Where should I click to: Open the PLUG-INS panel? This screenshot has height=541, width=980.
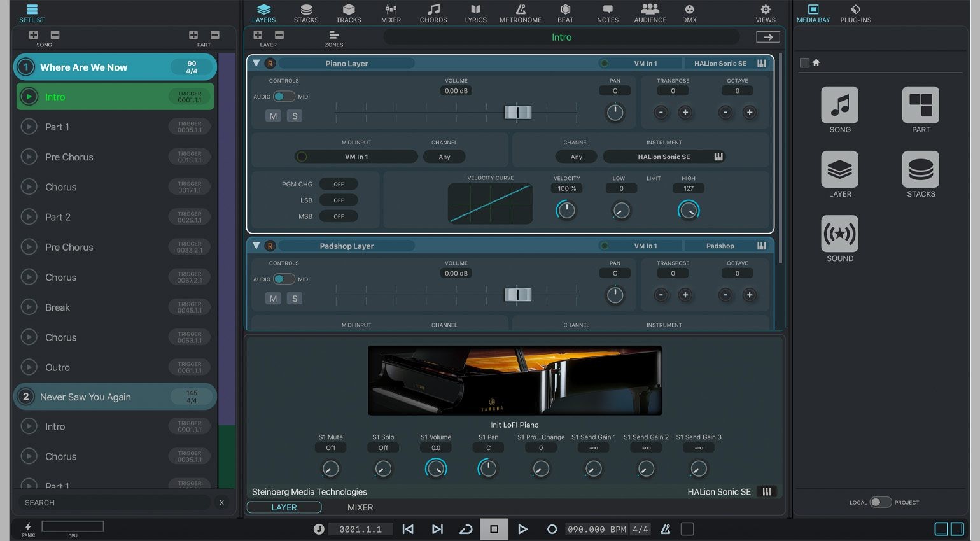tap(855, 13)
